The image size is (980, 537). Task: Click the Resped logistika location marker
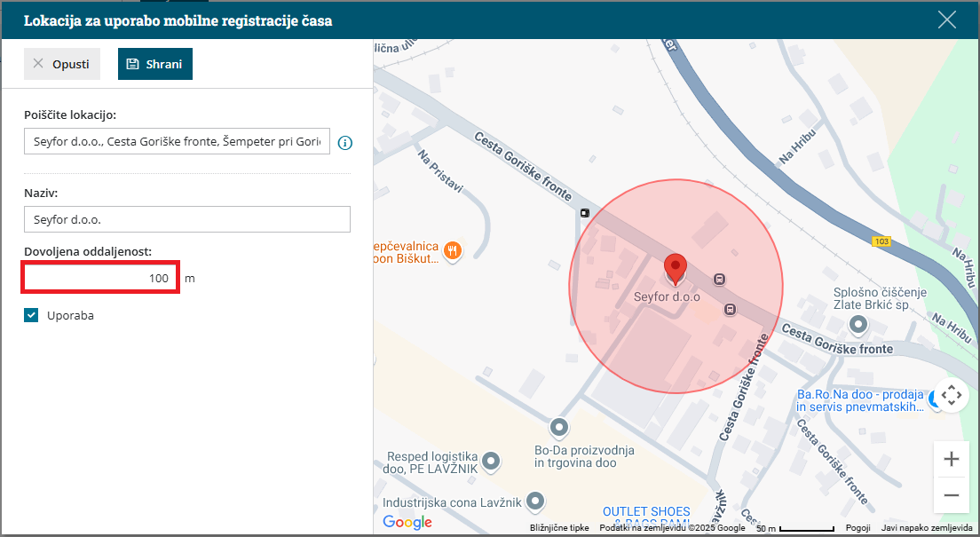point(492,462)
